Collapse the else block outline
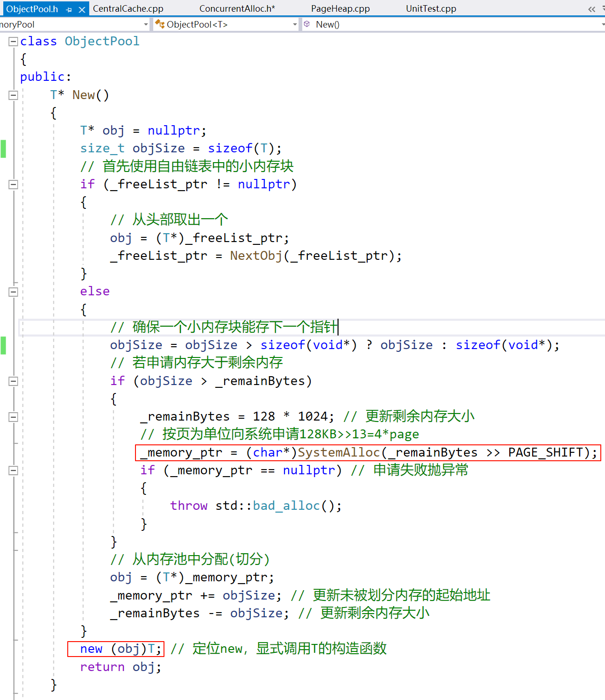 click(13, 292)
